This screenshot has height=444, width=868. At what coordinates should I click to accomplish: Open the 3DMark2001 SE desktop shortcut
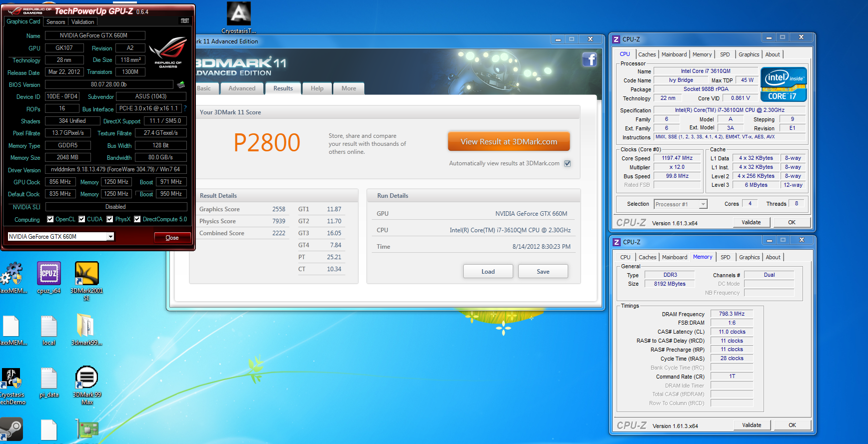[x=86, y=281]
